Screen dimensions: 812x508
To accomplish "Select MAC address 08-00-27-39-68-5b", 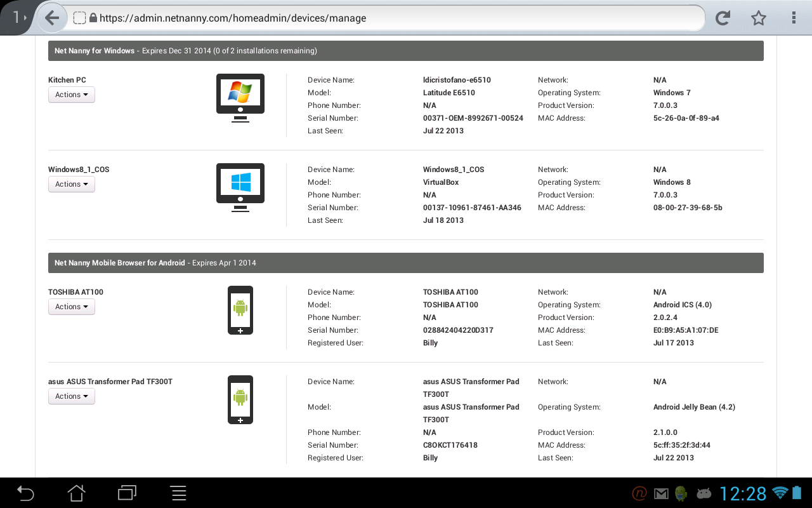I will (688, 208).
